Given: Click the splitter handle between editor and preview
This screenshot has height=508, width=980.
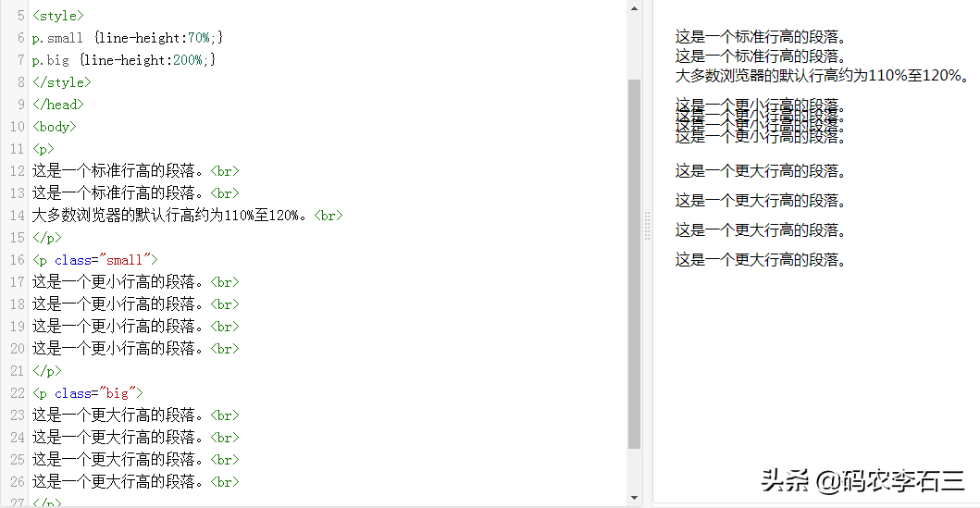Looking at the screenshot, I should click(647, 226).
